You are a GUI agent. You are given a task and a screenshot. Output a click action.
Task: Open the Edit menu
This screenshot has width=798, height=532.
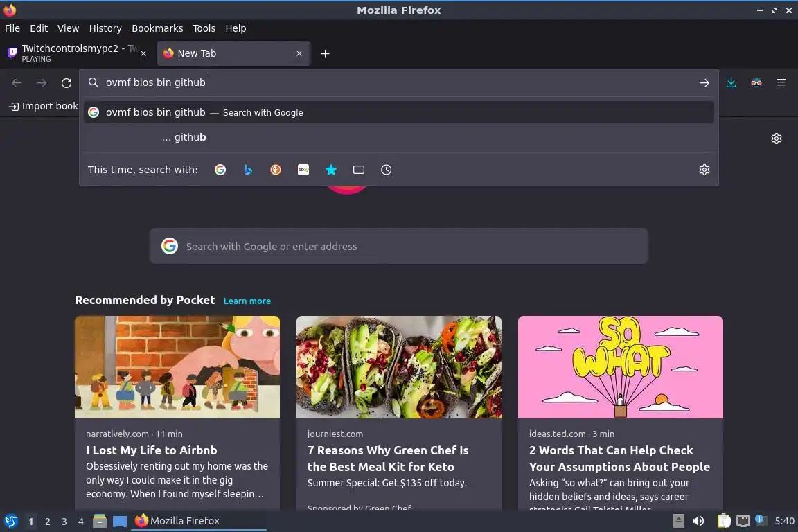(x=39, y=28)
